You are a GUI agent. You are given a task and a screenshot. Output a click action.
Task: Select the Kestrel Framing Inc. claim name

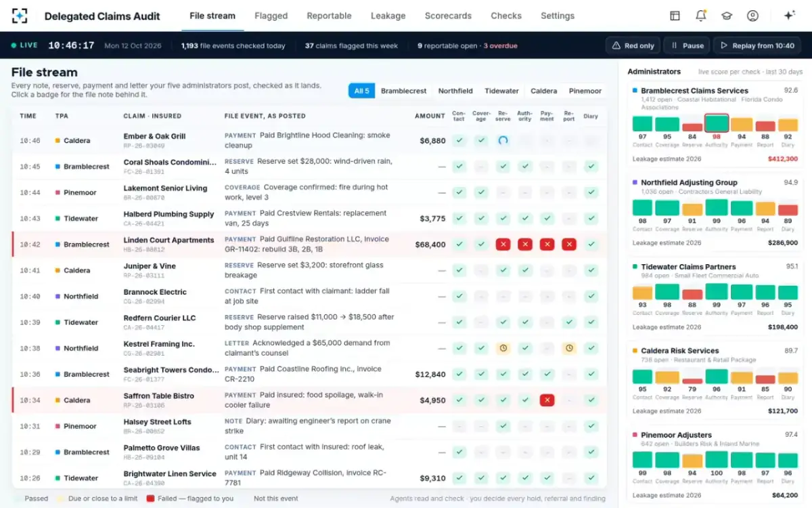coord(159,344)
